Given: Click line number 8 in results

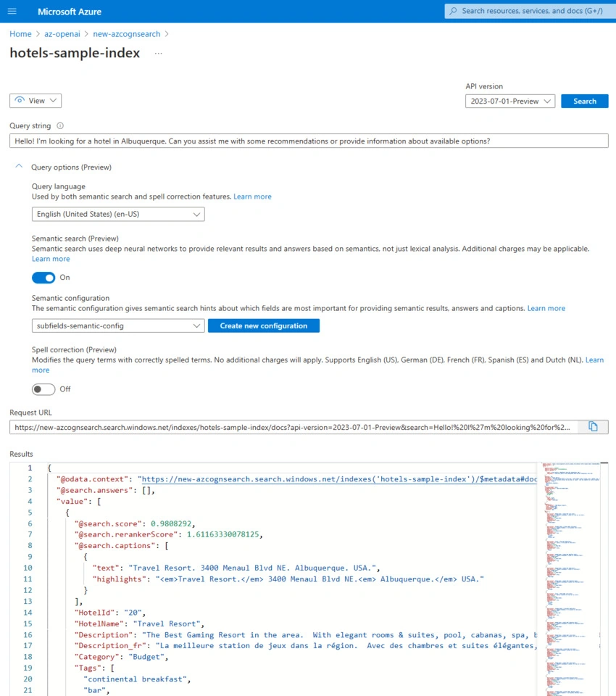Looking at the screenshot, I should (30, 545).
